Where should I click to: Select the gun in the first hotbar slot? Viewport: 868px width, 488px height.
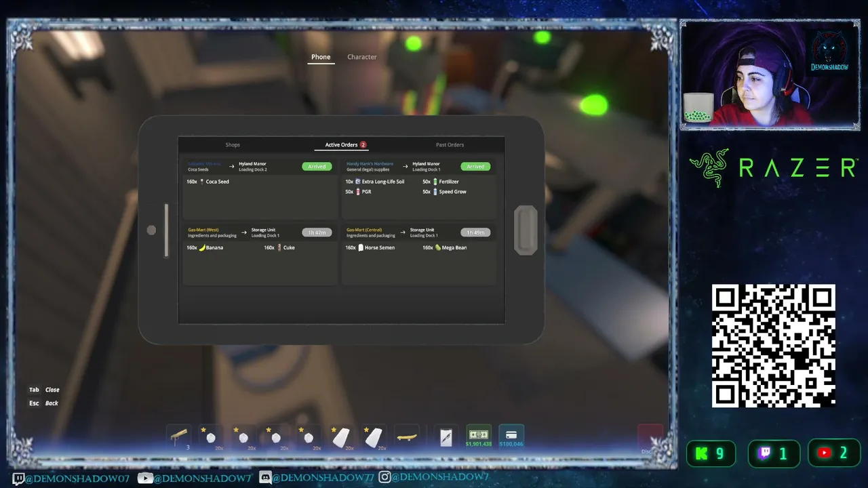179,436
